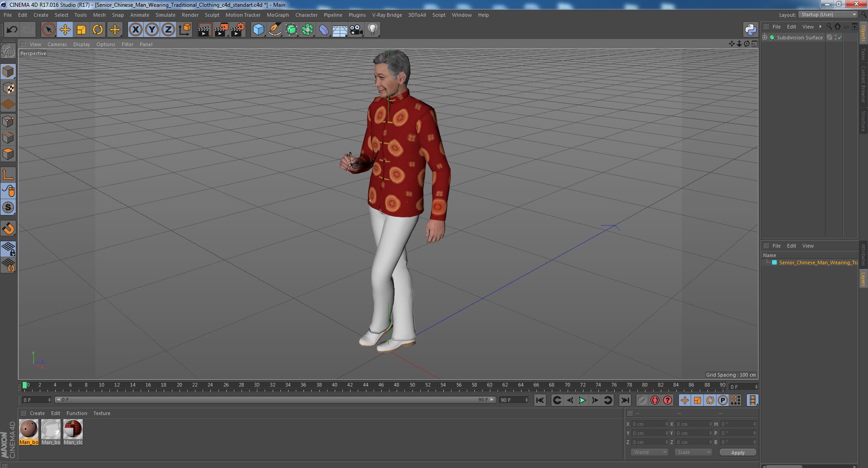This screenshot has width=868, height=468.
Task: Select Senior_Chinese_Man layer entry
Action: coord(818,263)
